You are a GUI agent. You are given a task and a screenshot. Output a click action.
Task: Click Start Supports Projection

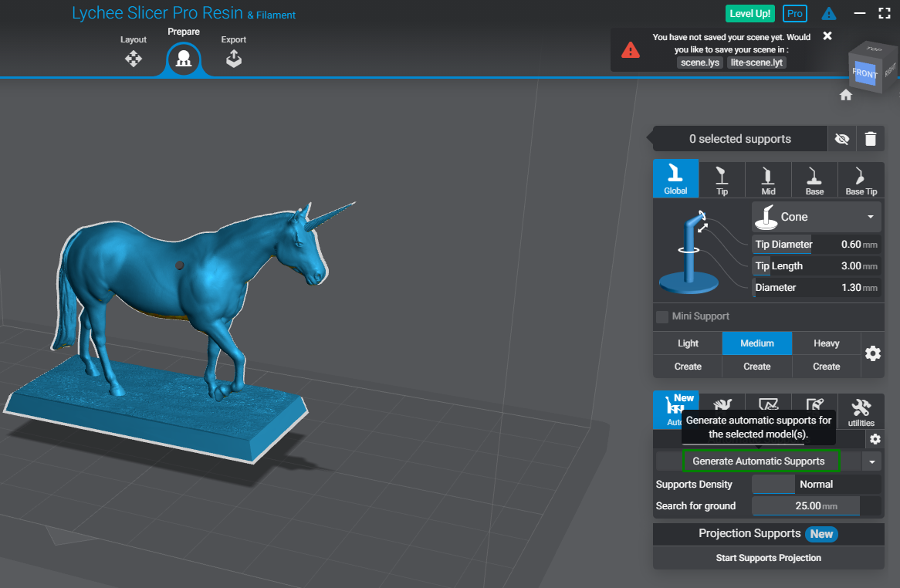coord(767,557)
